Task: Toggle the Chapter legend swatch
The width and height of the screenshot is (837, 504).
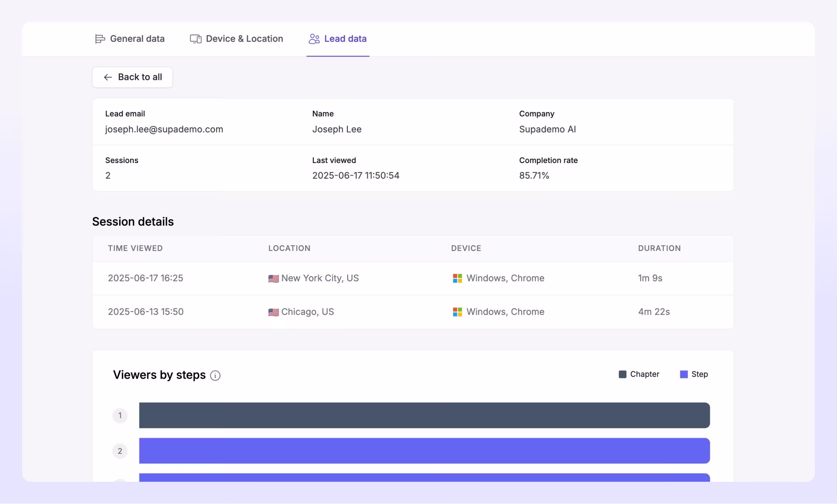Action: point(622,374)
